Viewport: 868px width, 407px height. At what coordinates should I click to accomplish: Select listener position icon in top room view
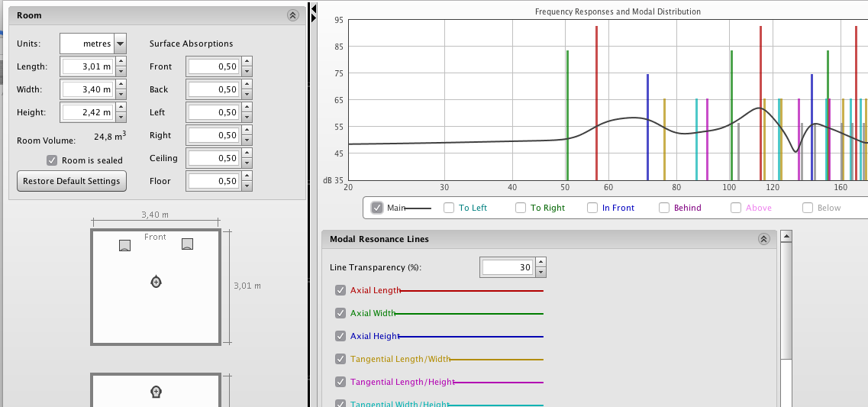click(156, 282)
